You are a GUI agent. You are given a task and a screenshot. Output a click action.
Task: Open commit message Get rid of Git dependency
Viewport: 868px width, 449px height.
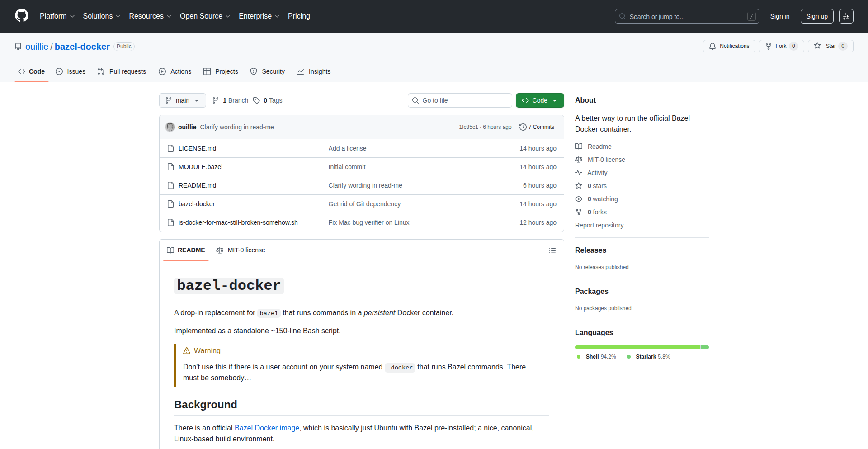[x=364, y=204]
